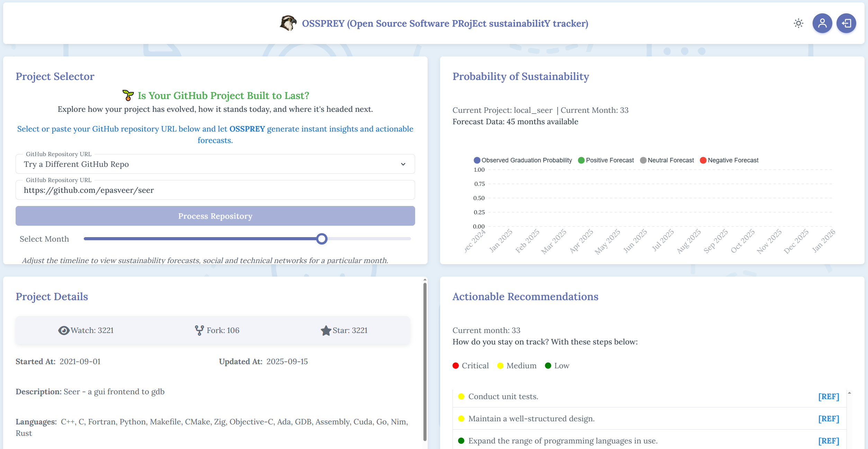Open the [REF] link for Conduct unit tests
The image size is (868, 449).
point(828,396)
